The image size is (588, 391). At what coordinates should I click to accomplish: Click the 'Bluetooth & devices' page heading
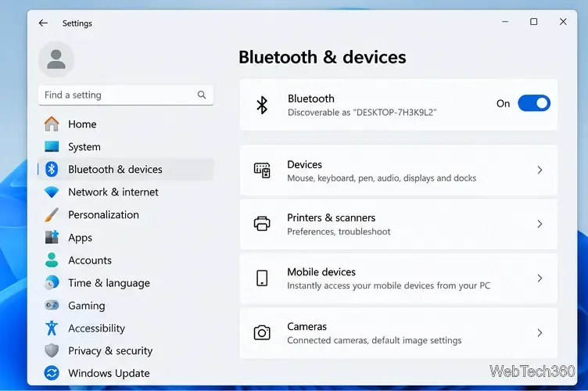pos(322,57)
